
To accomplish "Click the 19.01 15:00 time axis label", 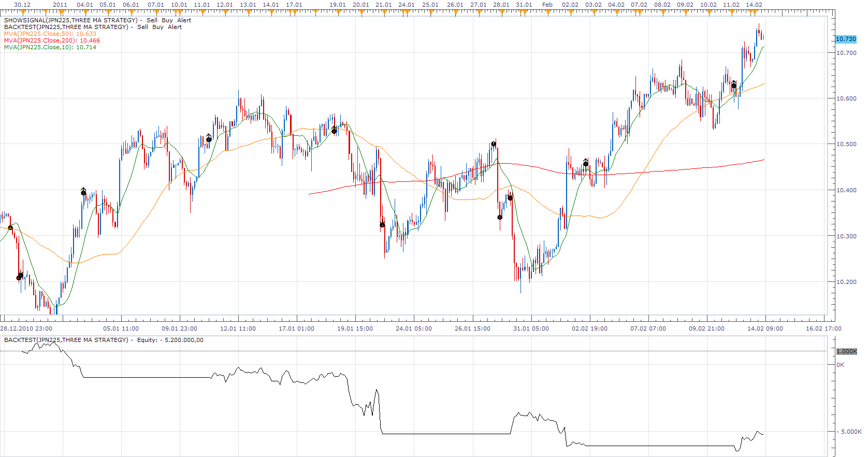I will pyautogui.click(x=355, y=329).
